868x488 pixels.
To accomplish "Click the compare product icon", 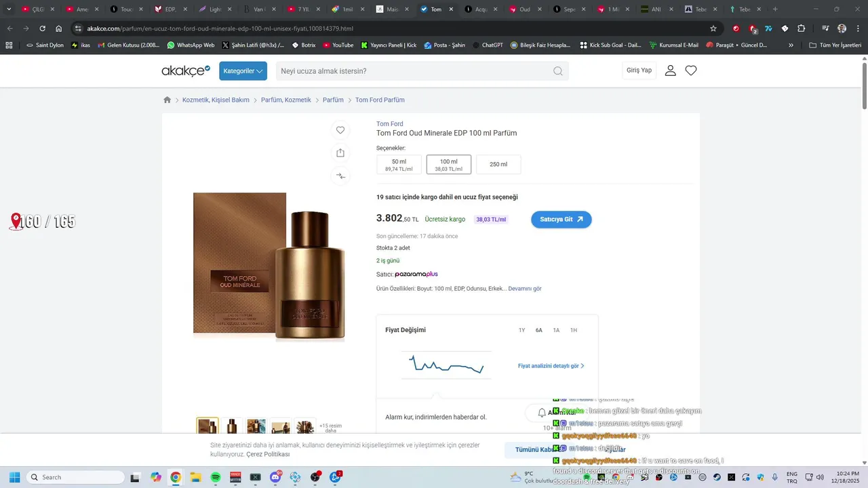I will tap(340, 176).
